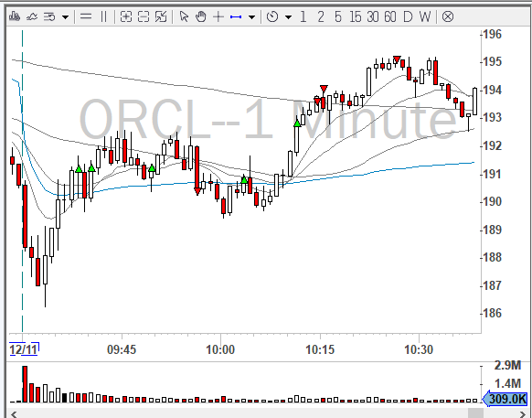Click the red down-triangle marker at 194
The height and width of the screenshot is (418, 532).
[324, 89]
